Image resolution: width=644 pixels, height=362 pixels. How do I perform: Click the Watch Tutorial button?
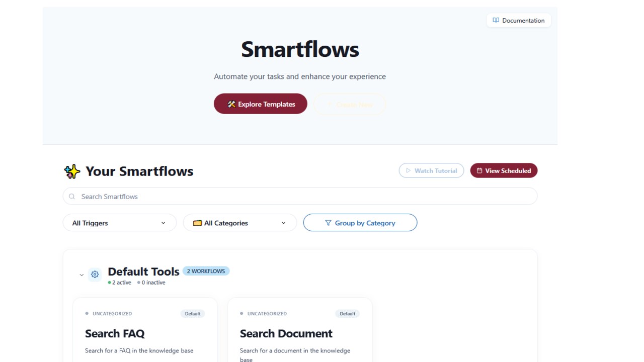[x=432, y=170]
